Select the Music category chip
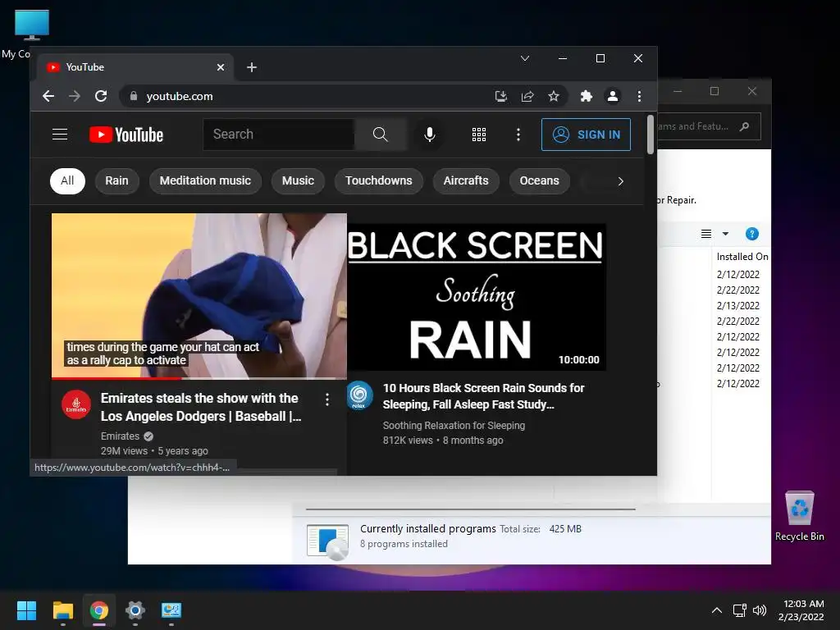The image size is (840, 630). pyautogui.click(x=298, y=180)
